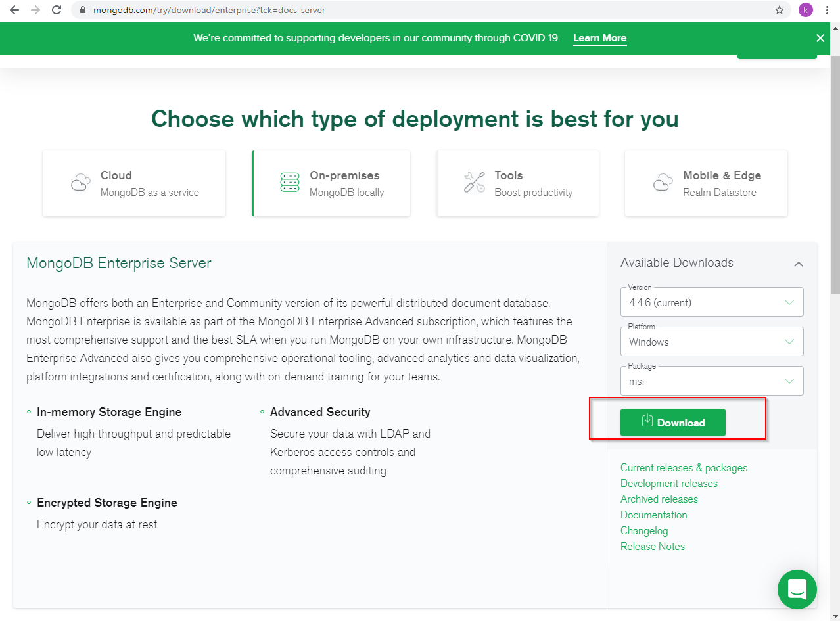The height and width of the screenshot is (621, 840).
Task: Click the cloud icon on Mobile & Edge card
Action: pos(663,183)
